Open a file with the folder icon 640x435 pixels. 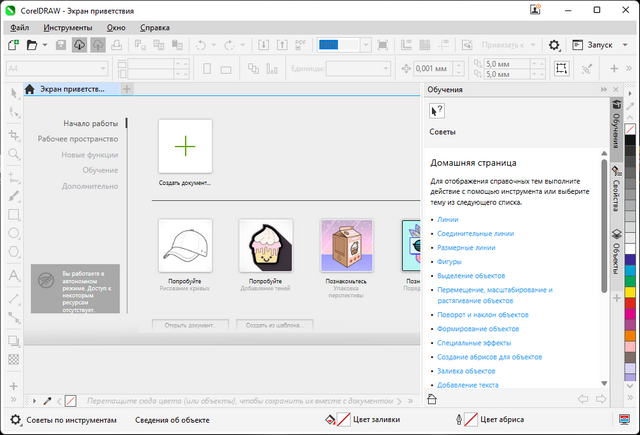(x=32, y=45)
